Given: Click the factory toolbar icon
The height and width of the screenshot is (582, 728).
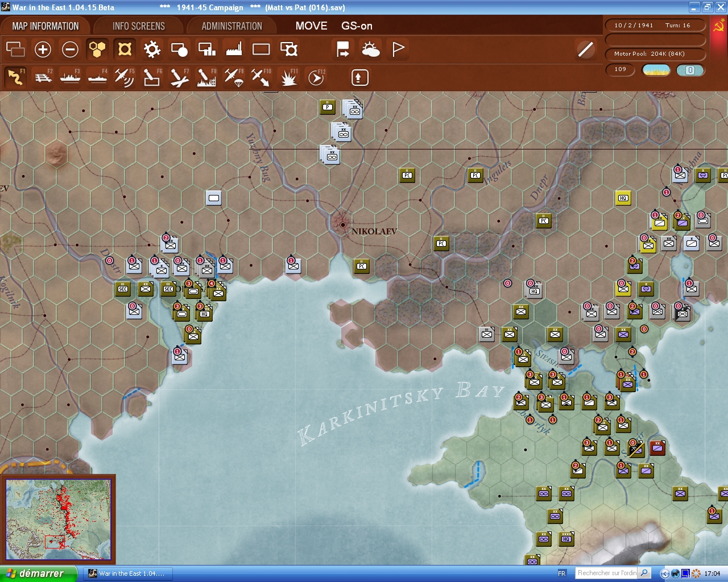Looking at the screenshot, I should click(234, 49).
